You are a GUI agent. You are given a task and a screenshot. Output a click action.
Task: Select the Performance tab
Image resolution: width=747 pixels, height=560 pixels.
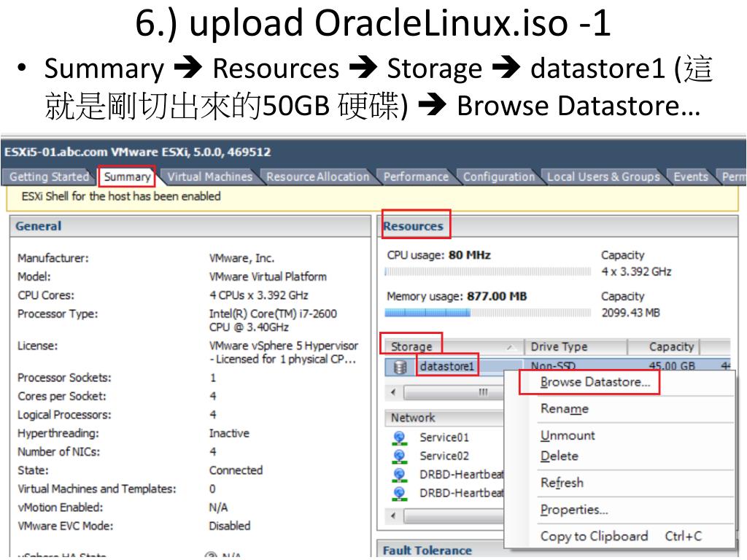coord(416,176)
